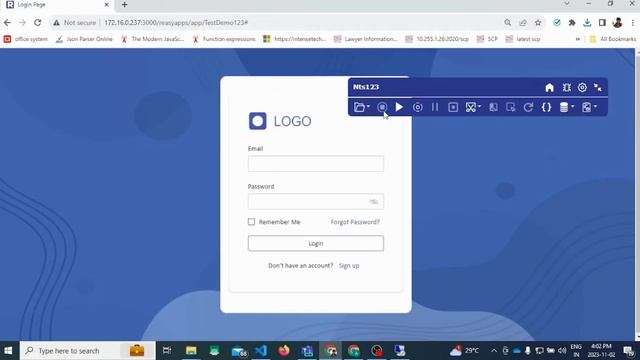The height and width of the screenshot is (360, 640).
Task: Click the compare panels icon in toolbar
Action: [x=493, y=107]
